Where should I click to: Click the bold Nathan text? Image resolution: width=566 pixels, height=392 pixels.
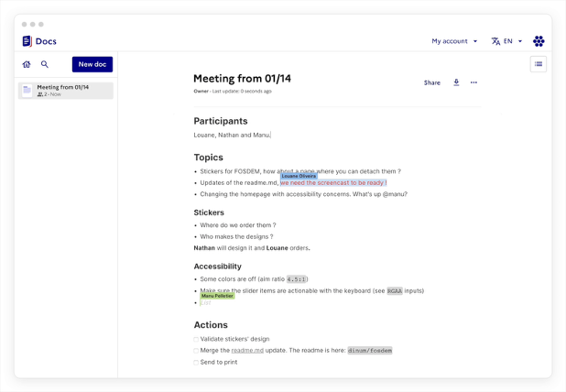(204, 248)
